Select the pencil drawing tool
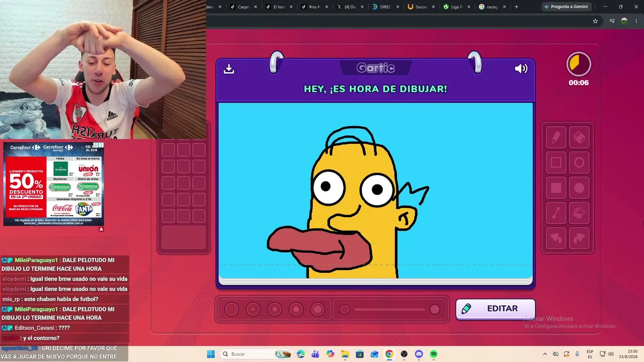 (x=556, y=137)
